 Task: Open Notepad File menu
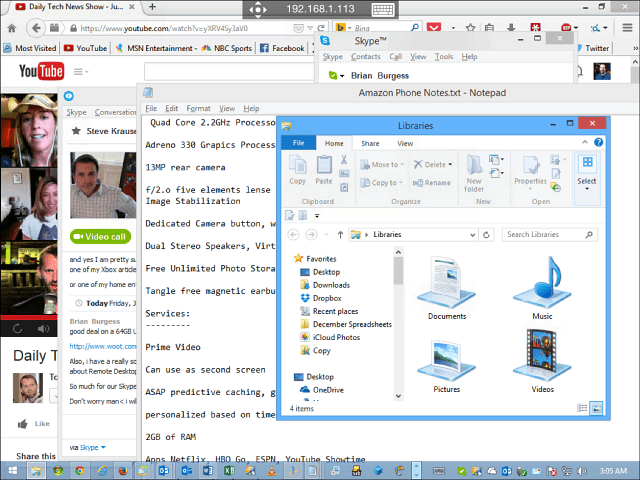click(x=151, y=108)
